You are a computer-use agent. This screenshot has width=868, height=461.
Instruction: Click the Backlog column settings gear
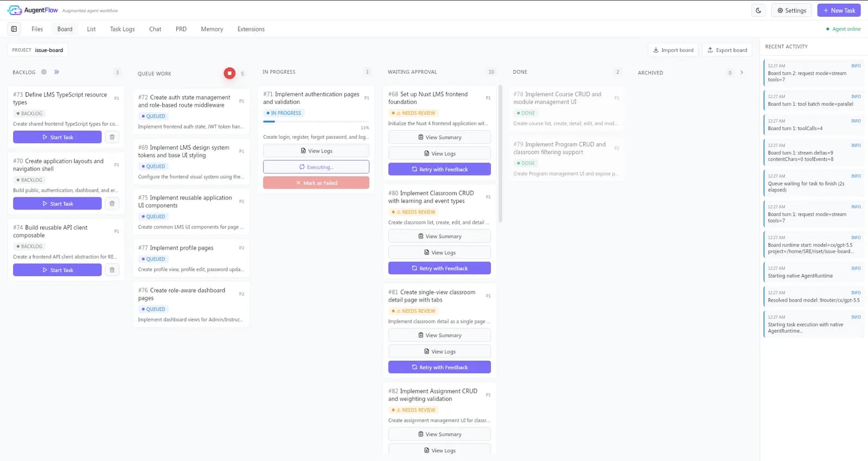(44, 72)
